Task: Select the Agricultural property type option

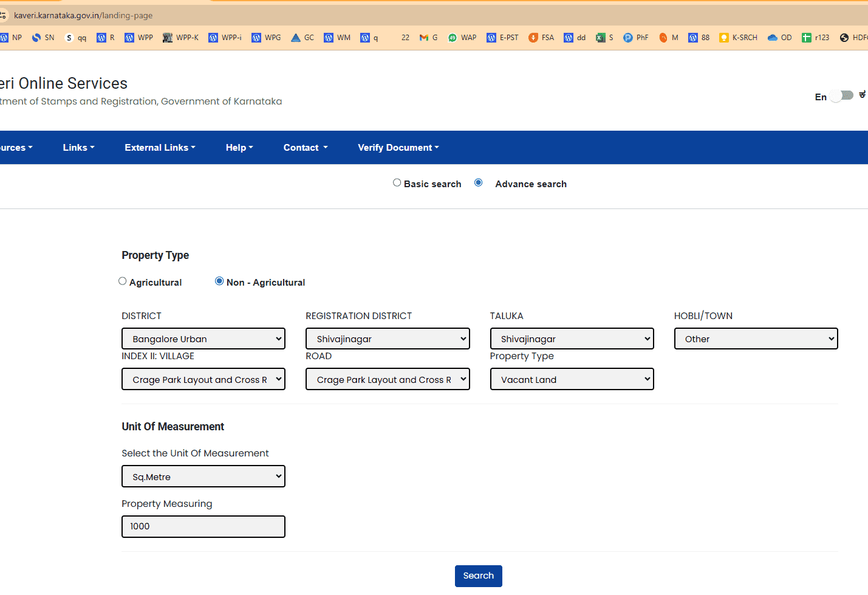Action: 122,281
